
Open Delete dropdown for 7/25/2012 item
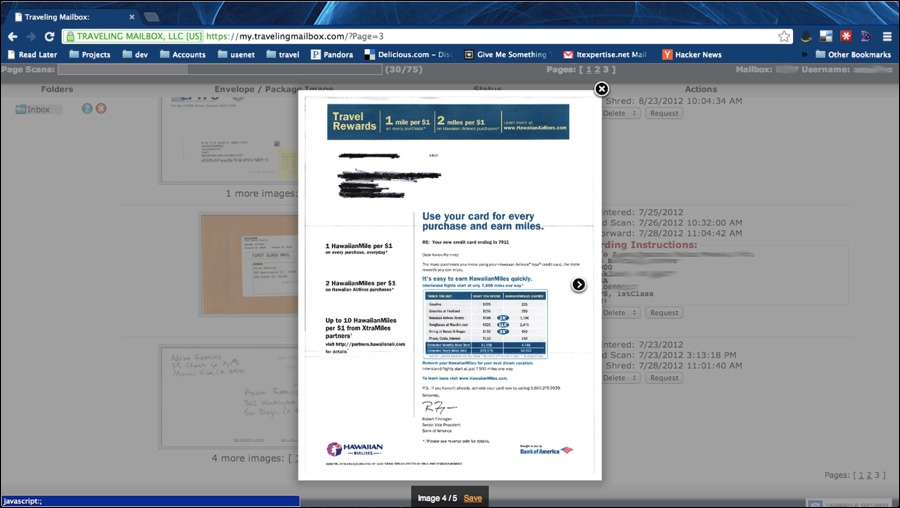click(x=620, y=313)
